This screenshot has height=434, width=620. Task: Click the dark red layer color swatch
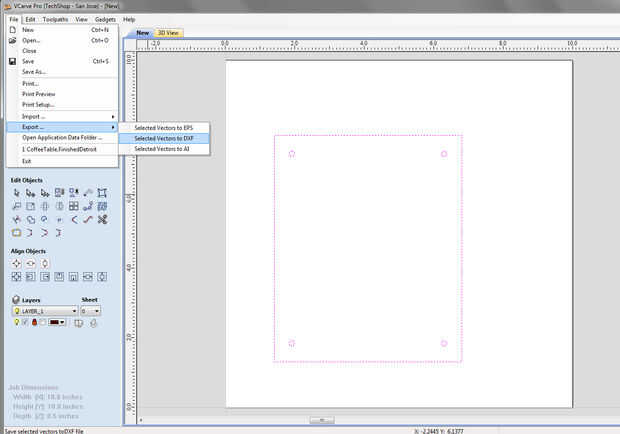coord(54,323)
